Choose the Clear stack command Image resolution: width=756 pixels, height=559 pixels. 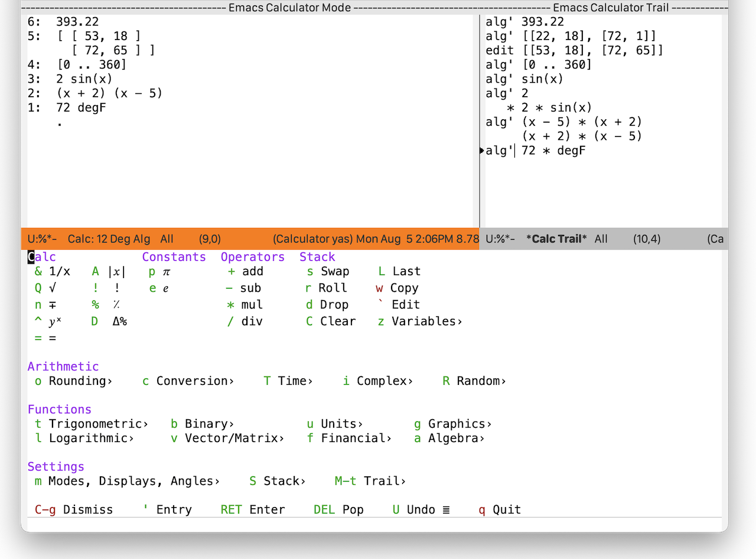click(x=331, y=321)
